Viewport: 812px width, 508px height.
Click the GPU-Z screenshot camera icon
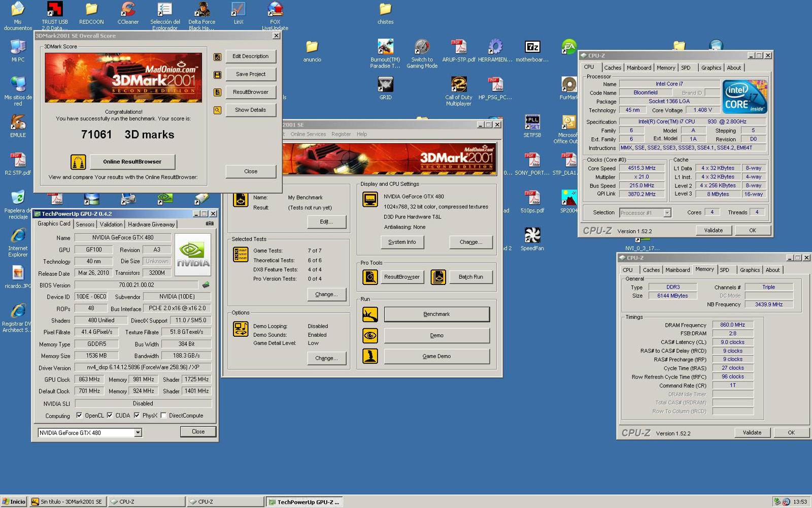pyautogui.click(x=210, y=224)
